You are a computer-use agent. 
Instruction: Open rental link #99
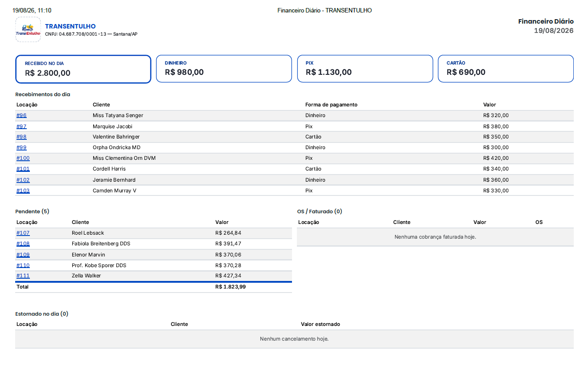21,147
